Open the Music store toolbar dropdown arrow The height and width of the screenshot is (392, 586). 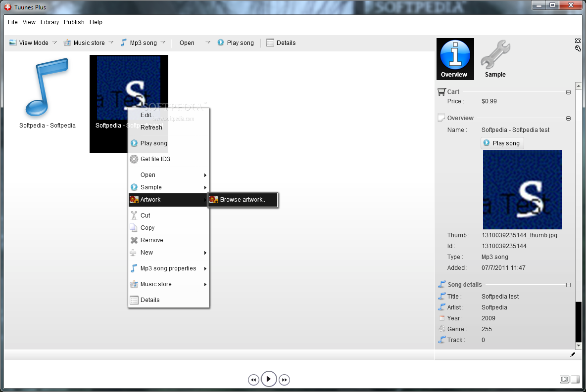111,43
